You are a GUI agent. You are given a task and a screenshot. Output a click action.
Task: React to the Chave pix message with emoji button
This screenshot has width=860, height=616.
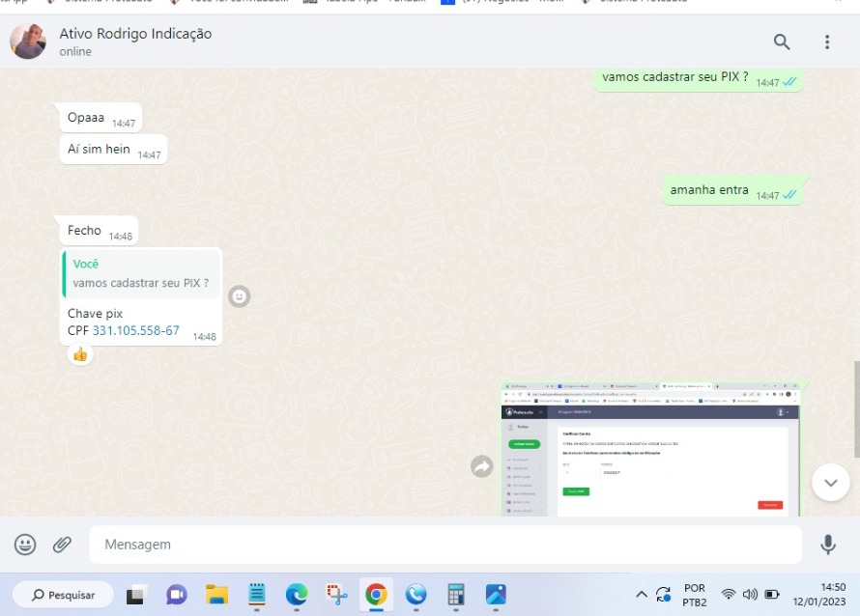tap(239, 296)
